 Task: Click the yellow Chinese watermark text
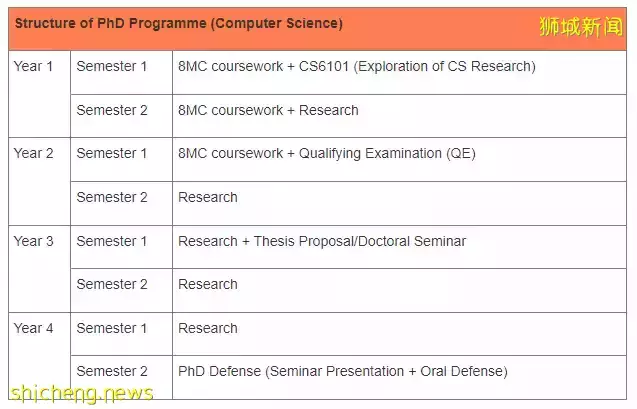point(580,26)
